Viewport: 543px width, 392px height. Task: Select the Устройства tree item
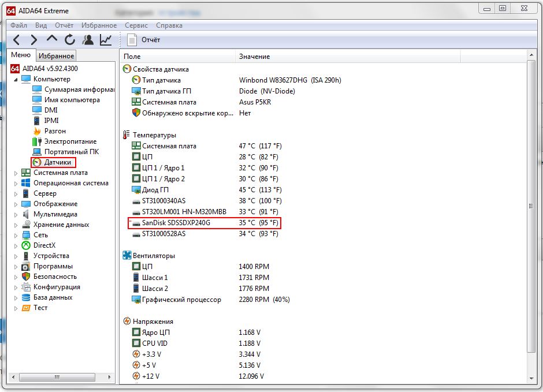click(x=51, y=256)
